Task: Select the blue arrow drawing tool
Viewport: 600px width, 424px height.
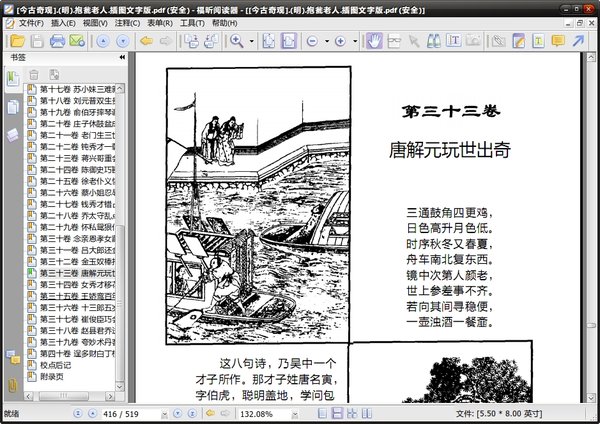Action: coord(578,41)
